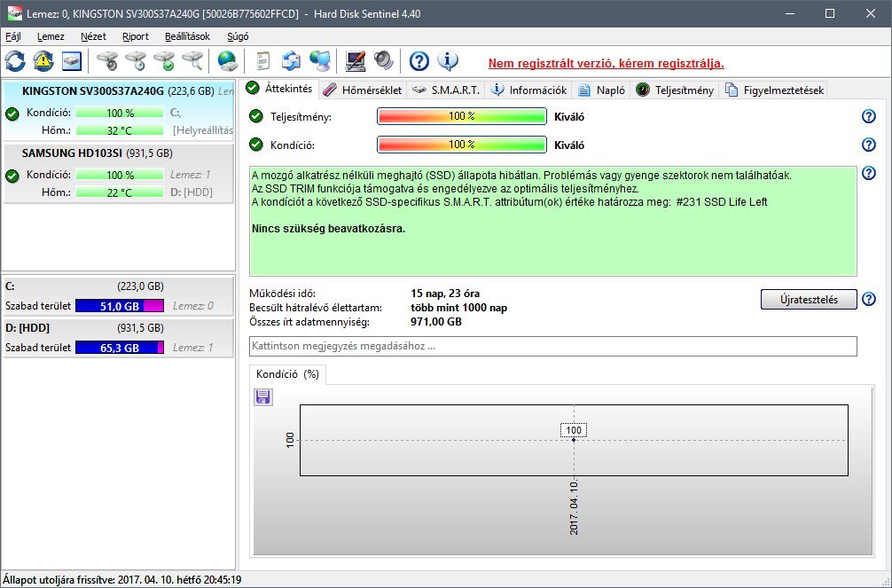This screenshot has height=588, width=892.
Task: Click the green check beside SAMSUNG Kondíció
Action: (12, 176)
